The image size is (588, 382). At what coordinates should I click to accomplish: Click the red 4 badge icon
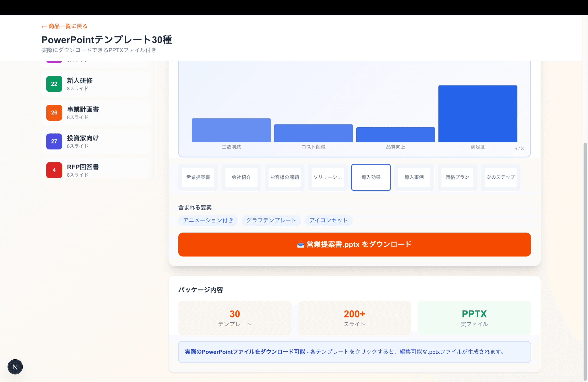click(54, 170)
